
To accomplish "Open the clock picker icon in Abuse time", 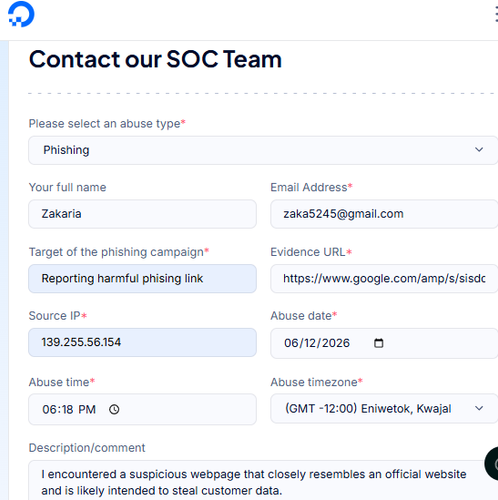I will point(114,409).
